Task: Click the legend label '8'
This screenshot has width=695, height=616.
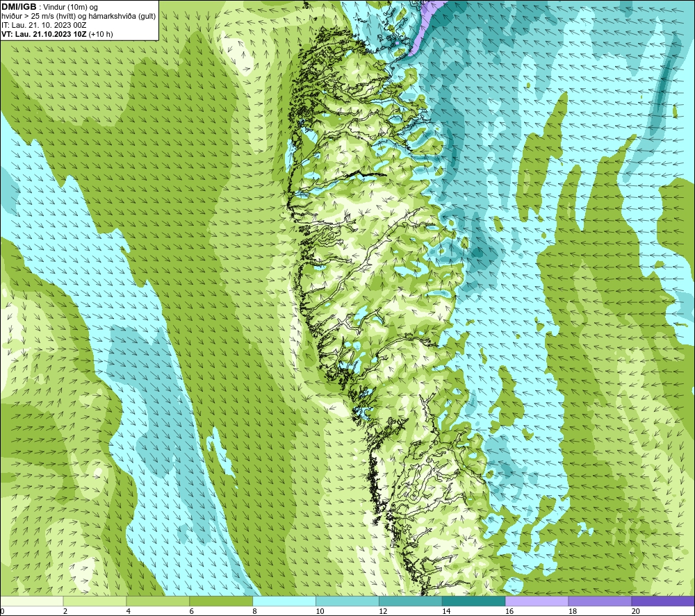Action: (254, 611)
